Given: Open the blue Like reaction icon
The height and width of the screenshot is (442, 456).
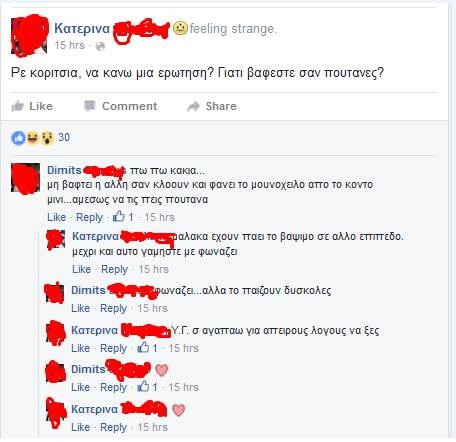Looking at the screenshot, I should click(x=18, y=138).
